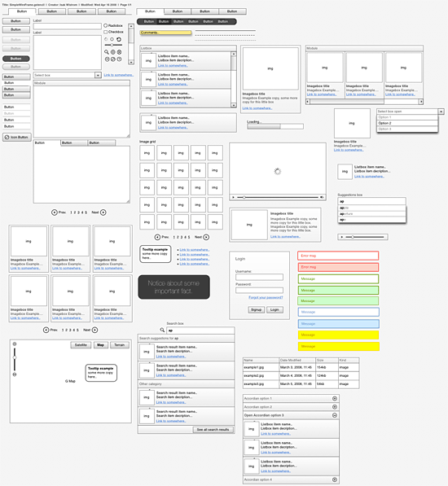Click the 'example2.jpg' file name
This screenshot has width=448, height=486.
254,375
